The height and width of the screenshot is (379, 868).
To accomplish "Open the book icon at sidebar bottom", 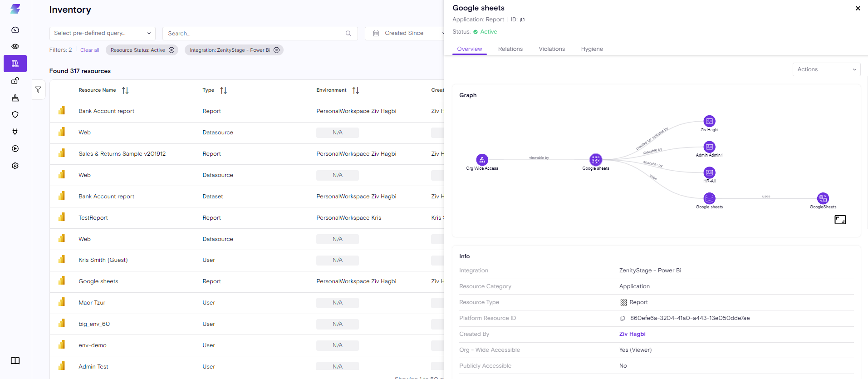I will click(x=15, y=361).
